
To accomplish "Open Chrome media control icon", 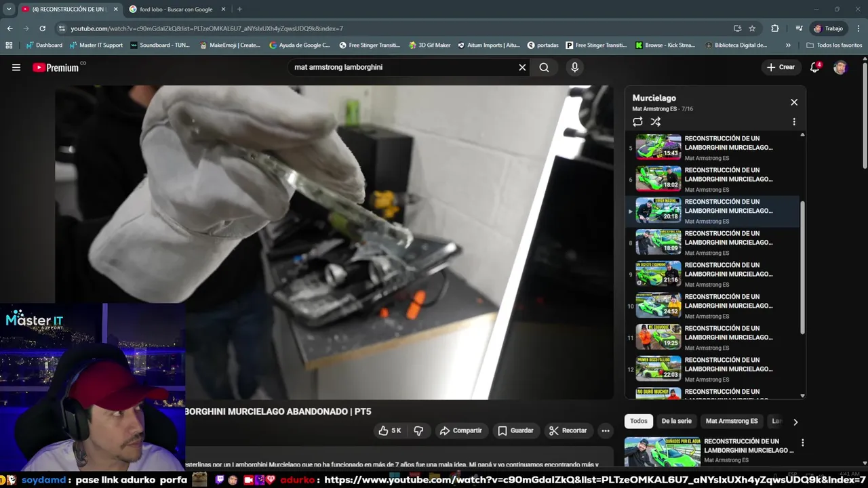I will click(799, 28).
